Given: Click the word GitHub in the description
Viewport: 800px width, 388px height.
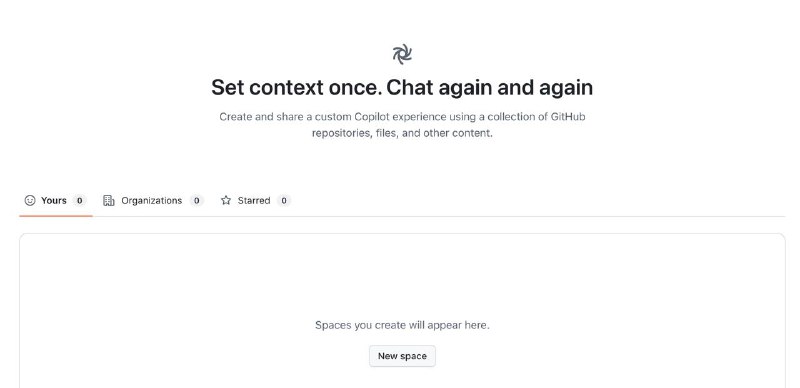Looking at the screenshot, I should click(x=568, y=116).
